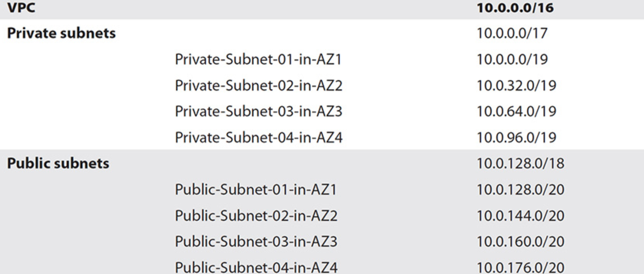Click the Public-Subnet-01-in-AZ1 label
Screen dimensions: 644x274
tap(256, 190)
